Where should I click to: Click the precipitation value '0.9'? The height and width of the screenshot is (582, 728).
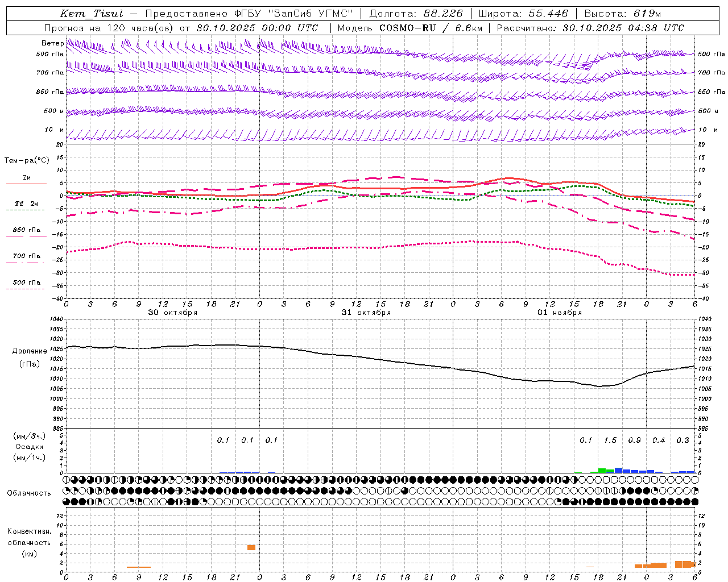click(x=634, y=440)
